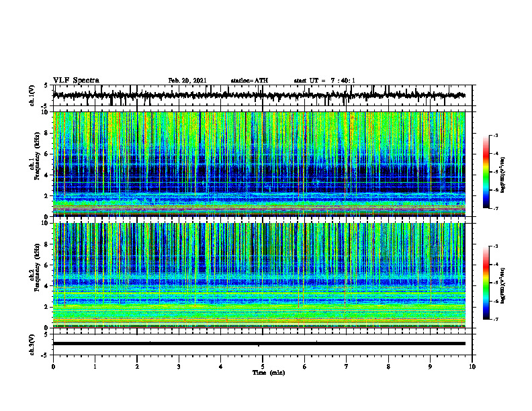
Task: Click the time axis tick label "7"
Action: tap(347, 367)
